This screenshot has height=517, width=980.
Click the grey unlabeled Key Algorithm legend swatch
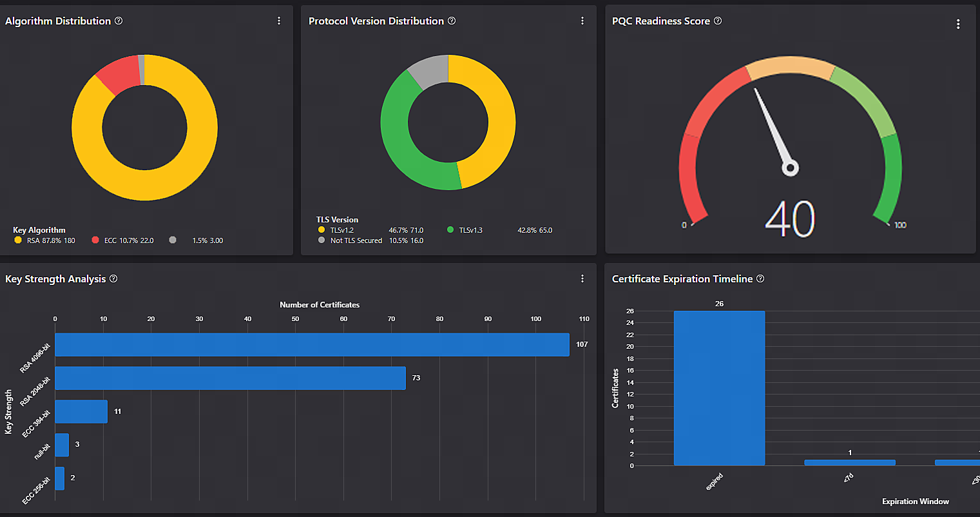tap(173, 240)
